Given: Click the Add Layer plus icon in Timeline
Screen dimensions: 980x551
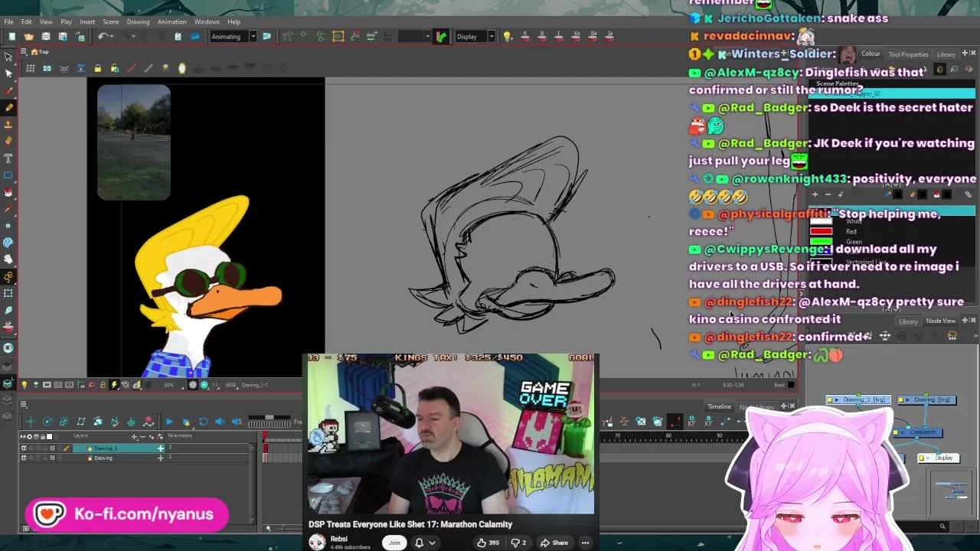Looking at the screenshot, I should pyautogui.click(x=135, y=437).
